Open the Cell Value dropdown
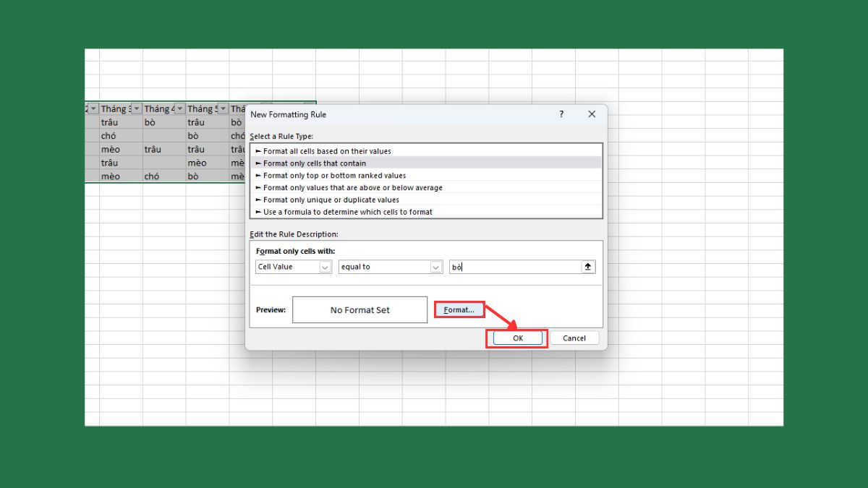 point(325,266)
